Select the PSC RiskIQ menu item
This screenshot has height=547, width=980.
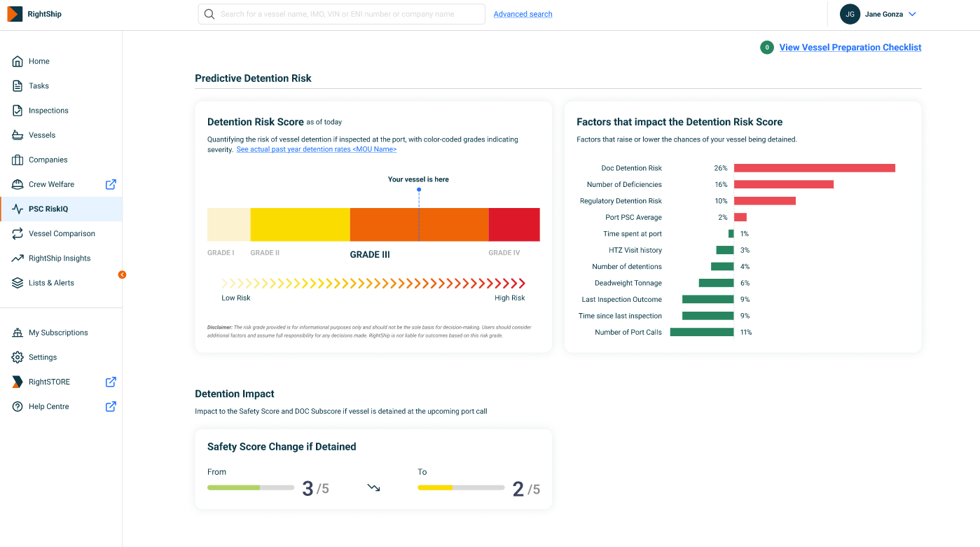(x=61, y=209)
